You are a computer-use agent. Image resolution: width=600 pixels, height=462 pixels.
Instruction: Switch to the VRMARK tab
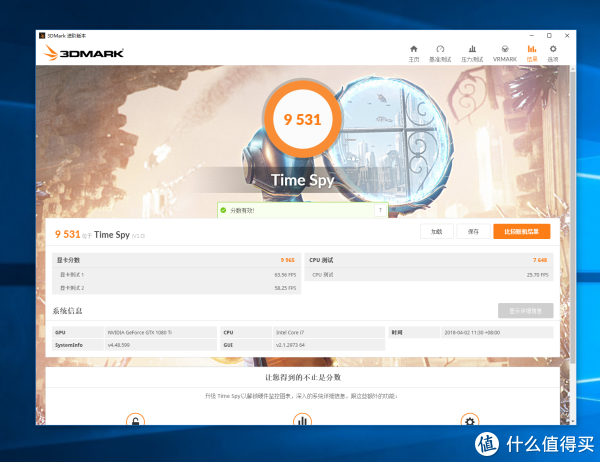[x=505, y=54]
